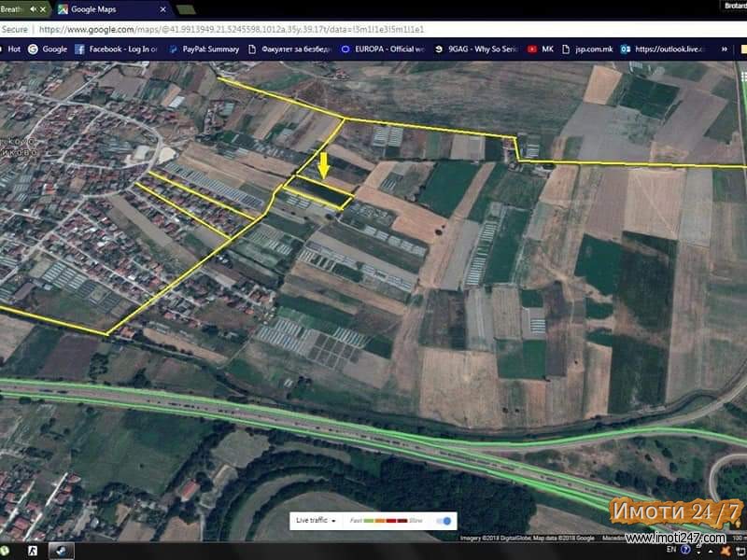Click the yellow arrow marker on map
Screen dimensions: 747x560
point(323,165)
